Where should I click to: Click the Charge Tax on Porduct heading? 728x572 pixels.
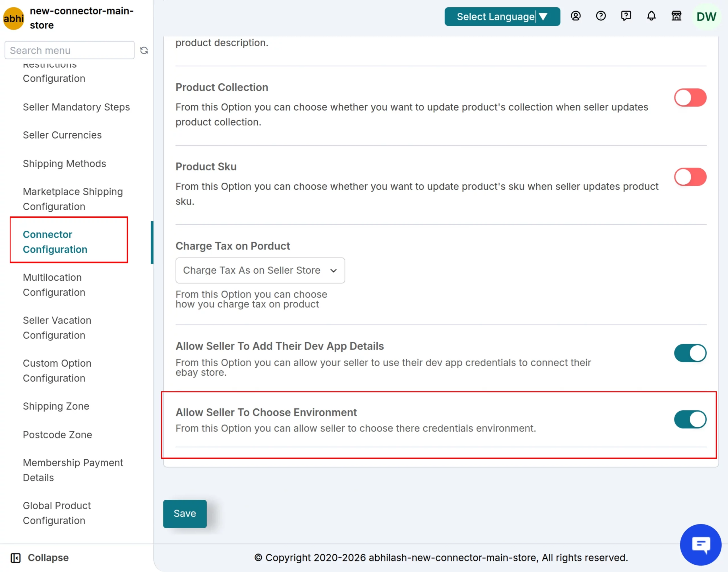click(x=233, y=246)
